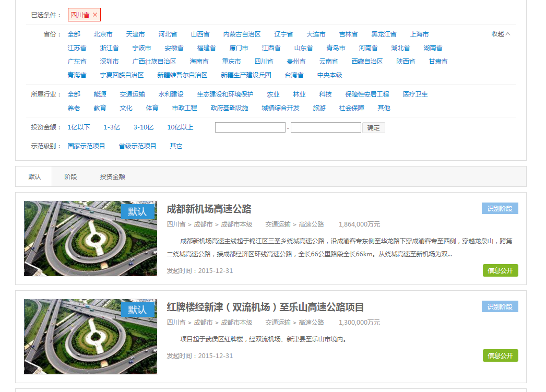Filter by 福建省
This screenshot has height=392, width=546.
coord(207,47)
